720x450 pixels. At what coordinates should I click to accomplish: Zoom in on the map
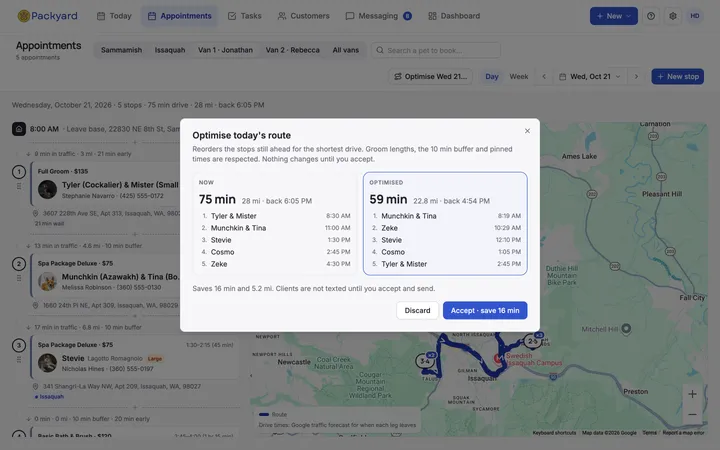[x=692, y=394]
